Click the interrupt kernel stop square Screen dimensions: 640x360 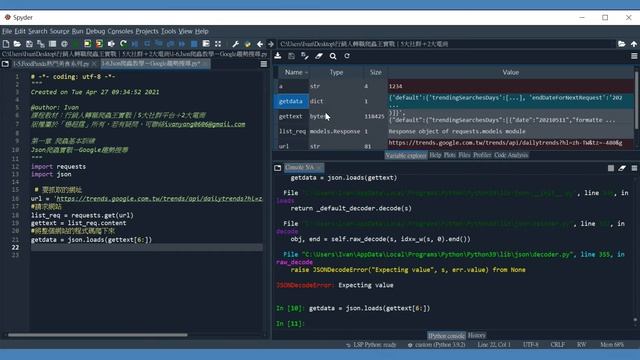611,168
